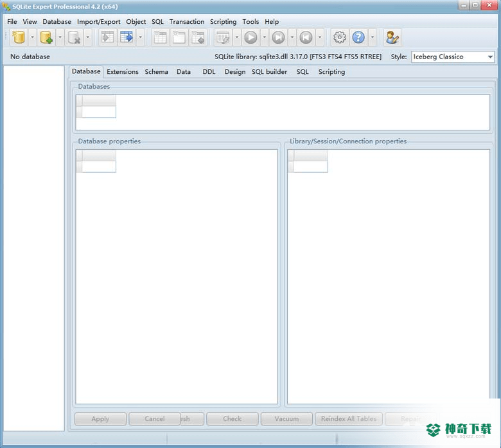The height and width of the screenshot is (448, 501).
Task: Expand dropdown arrow beside Add Database icon
Action: click(60, 37)
